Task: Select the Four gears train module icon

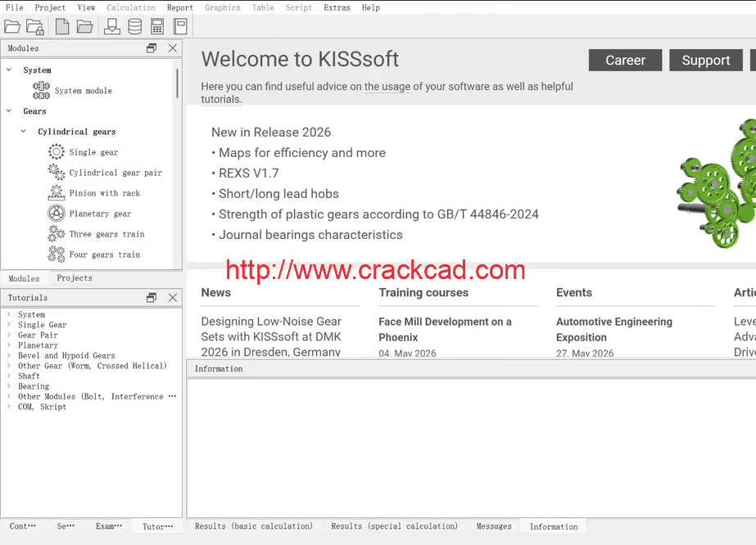Action: pos(56,254)
